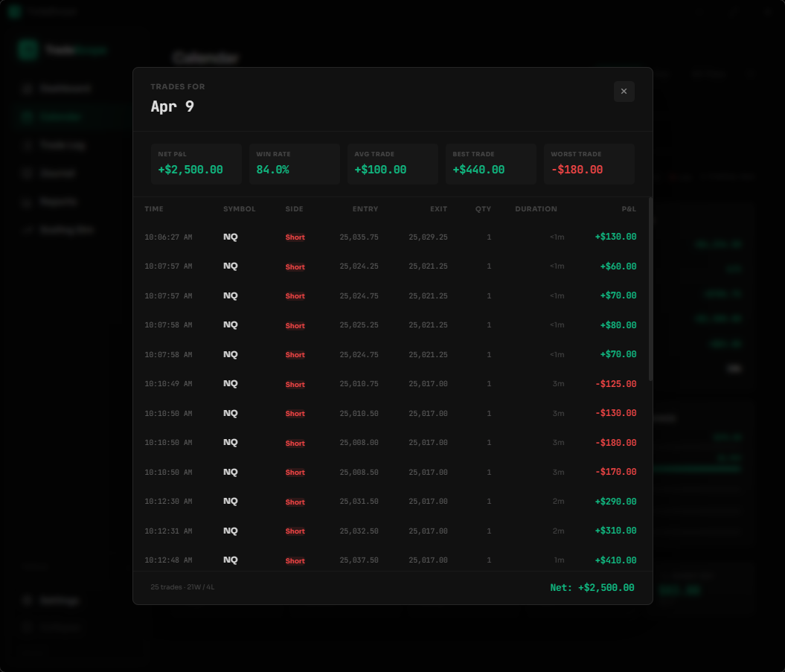The width and height of the screenshot is (785, 672).
Task: Select the Calendar icon in the sidebar
Action: tap(27, 116)
